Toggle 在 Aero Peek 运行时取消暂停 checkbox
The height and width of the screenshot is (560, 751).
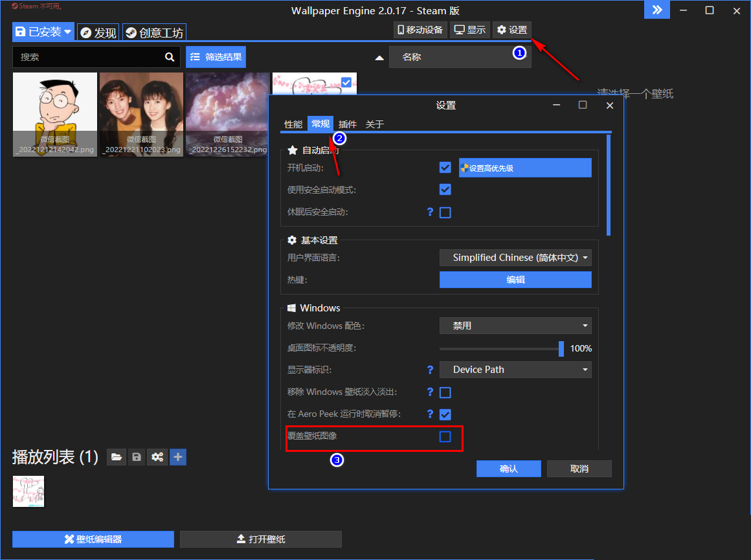[x=445, y=414]
